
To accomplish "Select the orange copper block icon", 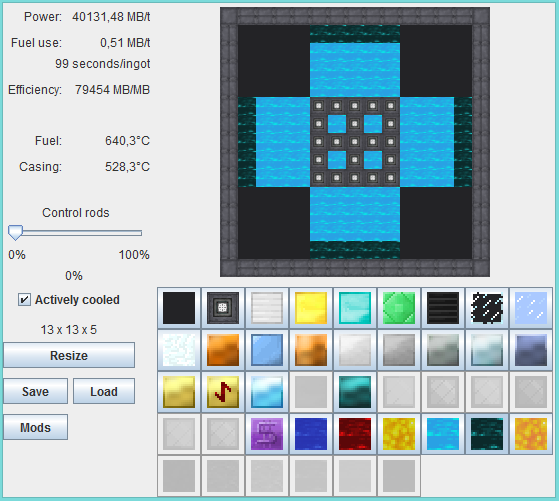I will click(222, 350).
